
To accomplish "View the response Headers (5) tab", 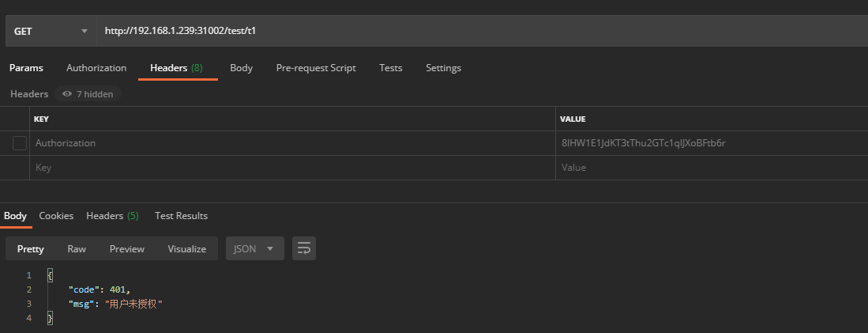I will pos(112,216).
